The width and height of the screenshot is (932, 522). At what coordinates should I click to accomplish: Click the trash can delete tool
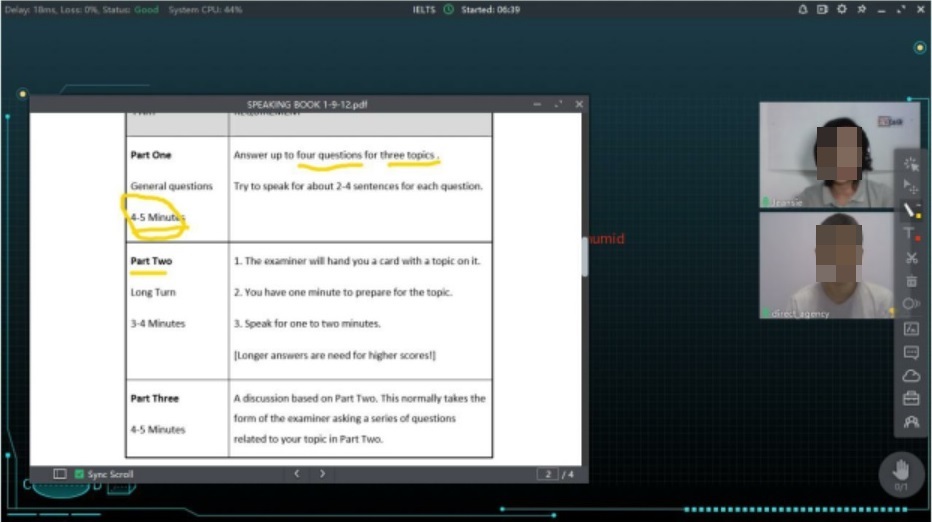click(911, 281)
